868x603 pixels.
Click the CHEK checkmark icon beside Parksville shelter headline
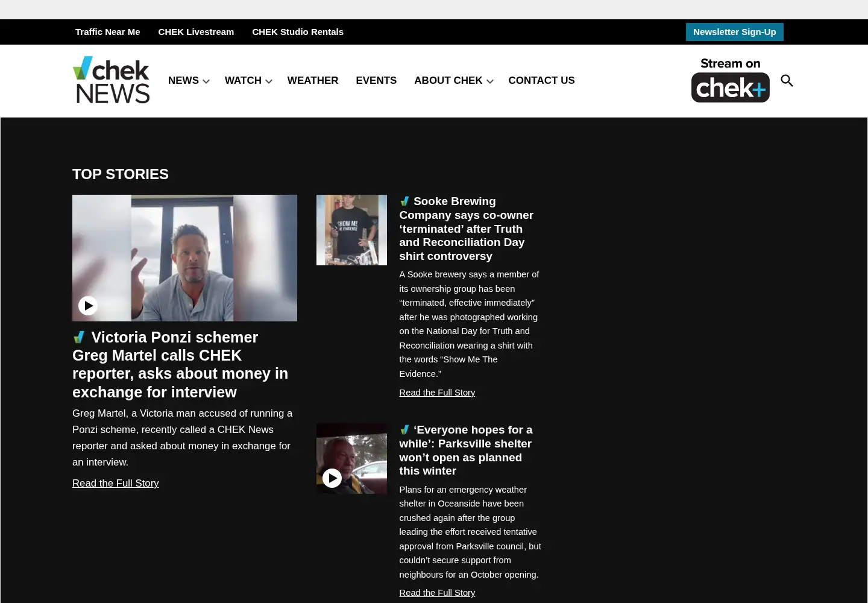(404, 430)
